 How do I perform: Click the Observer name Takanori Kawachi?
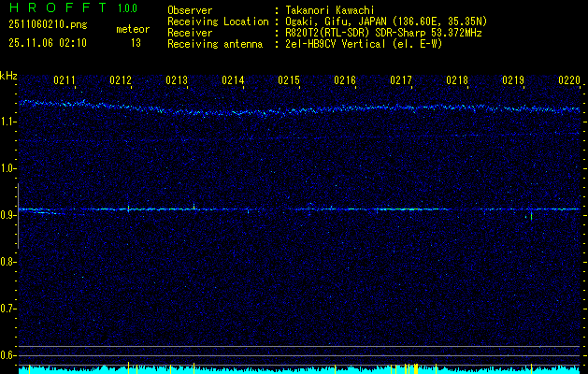coord(332,10)
